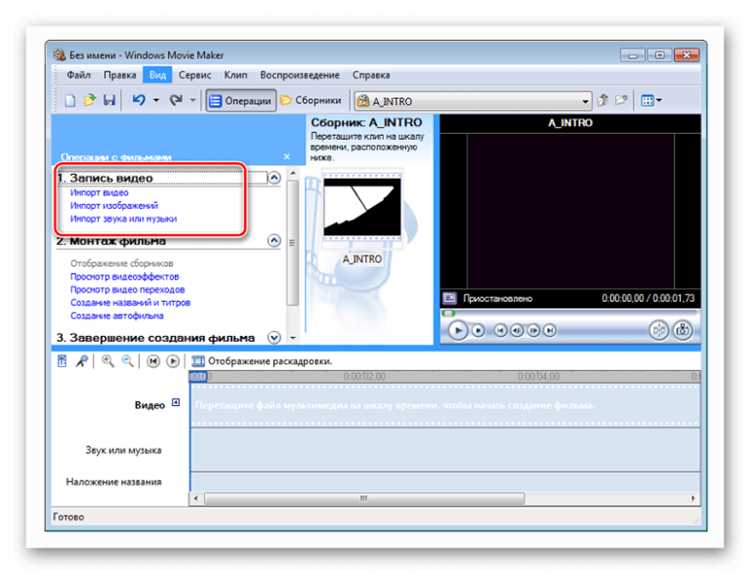This screenshot has width=750, height=574.
Task: Click Просмотр видеоэффектов link
Action: (x=124, y=276)
